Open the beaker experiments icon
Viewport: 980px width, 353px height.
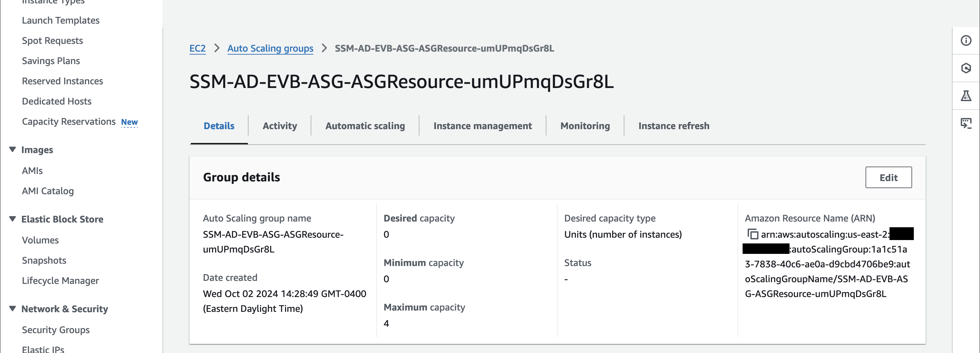pyautogui.click(x=965, y=96)
